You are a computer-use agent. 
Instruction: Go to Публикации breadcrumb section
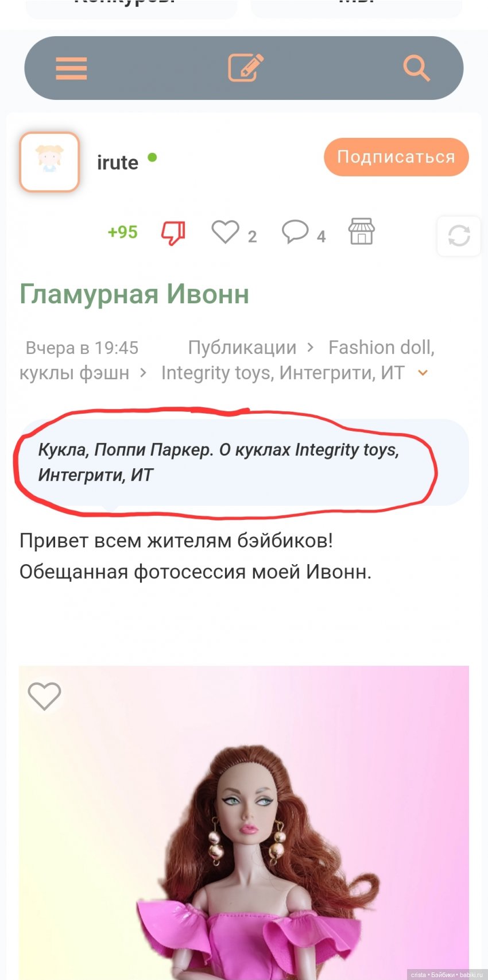click(242, 348)
